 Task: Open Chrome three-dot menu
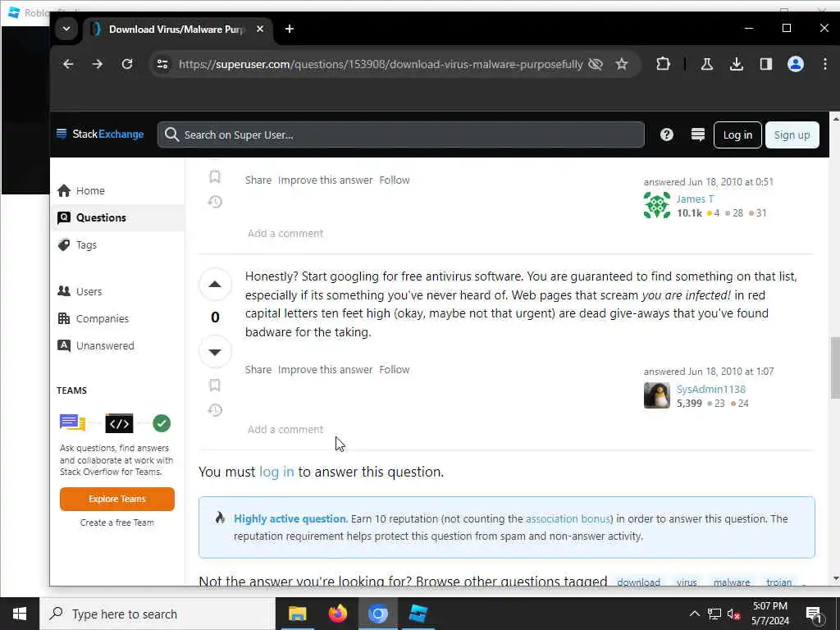coord(824,64)
